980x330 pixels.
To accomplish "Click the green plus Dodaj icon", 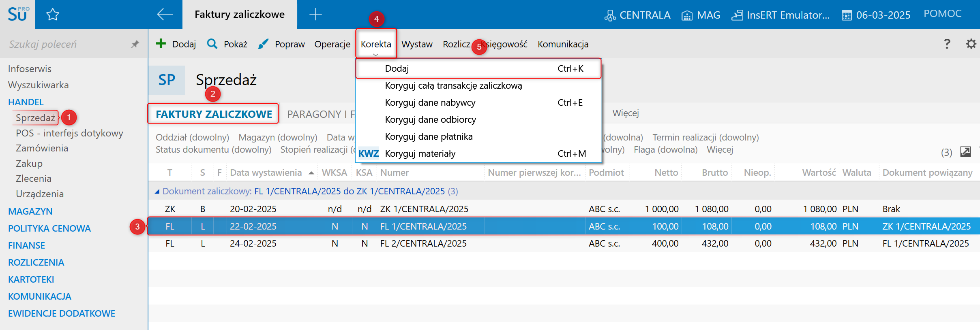I will tap(161, 43).
